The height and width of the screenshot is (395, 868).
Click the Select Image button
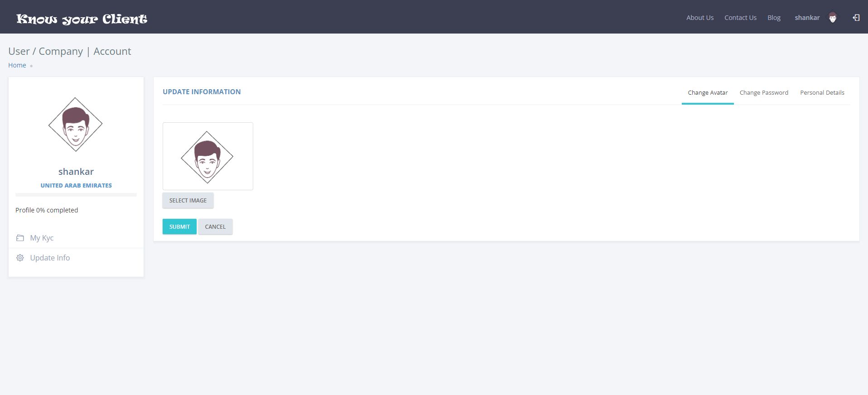point(188,200)
